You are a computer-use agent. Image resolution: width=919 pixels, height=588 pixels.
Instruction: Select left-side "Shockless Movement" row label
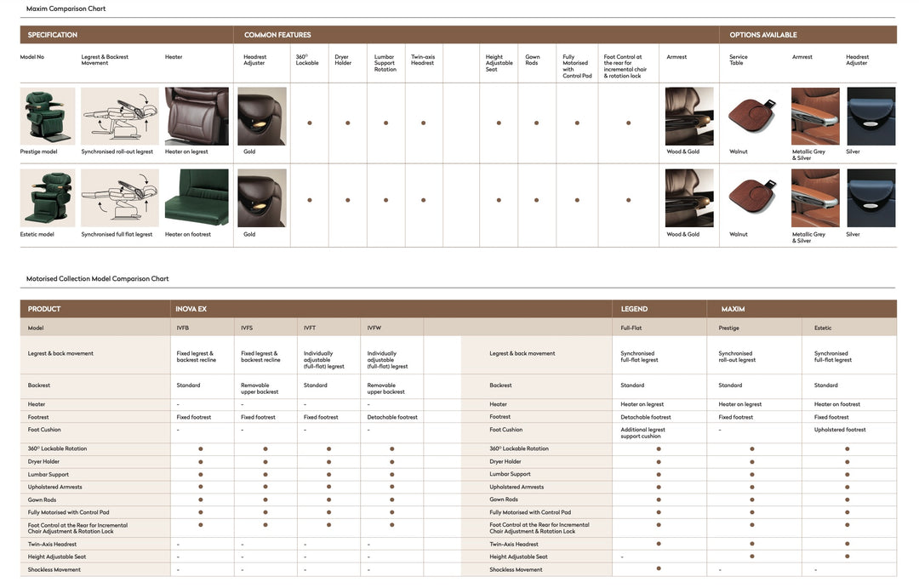(x=54, y=570)
